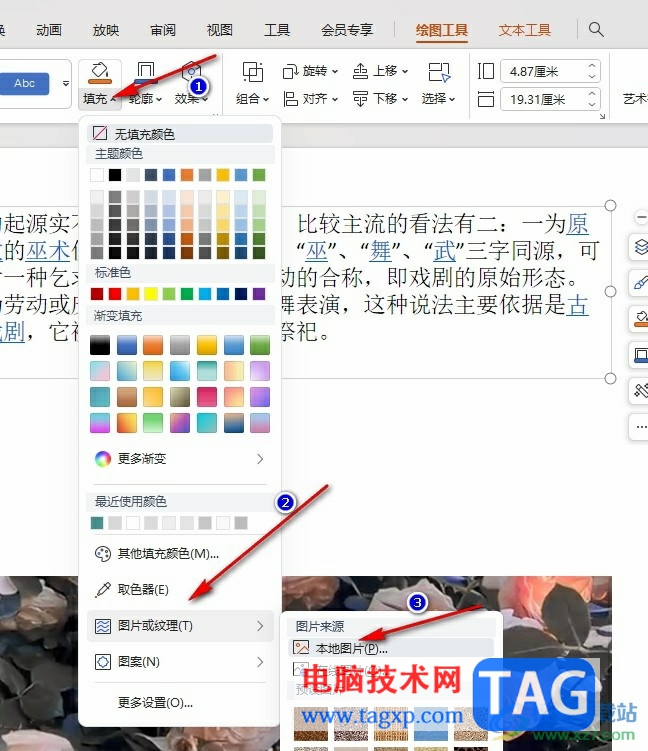Select the standard purple color swatch
This screenshot has height=751, width=648.
click(x=259, y=294)
